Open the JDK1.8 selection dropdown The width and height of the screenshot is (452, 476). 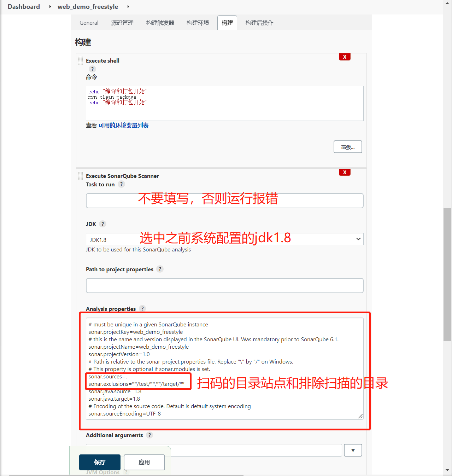(225, 239)
